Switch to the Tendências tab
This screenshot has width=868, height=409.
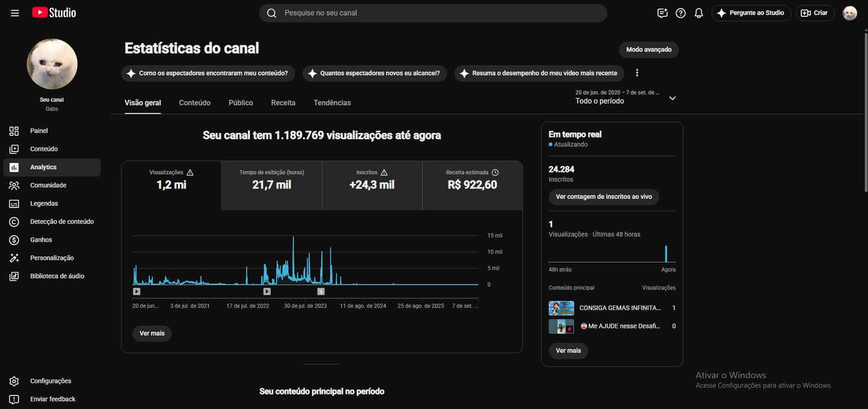point(332,103)
